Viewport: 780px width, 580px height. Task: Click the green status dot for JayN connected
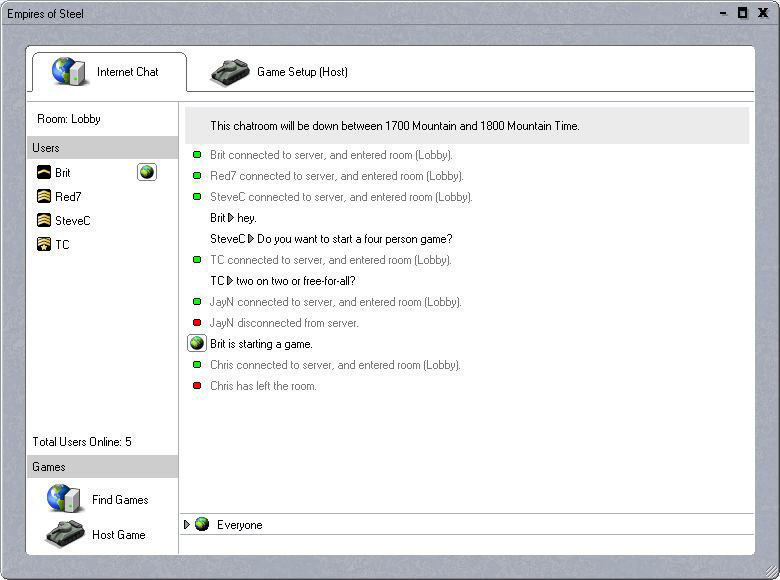click(197, 301)
